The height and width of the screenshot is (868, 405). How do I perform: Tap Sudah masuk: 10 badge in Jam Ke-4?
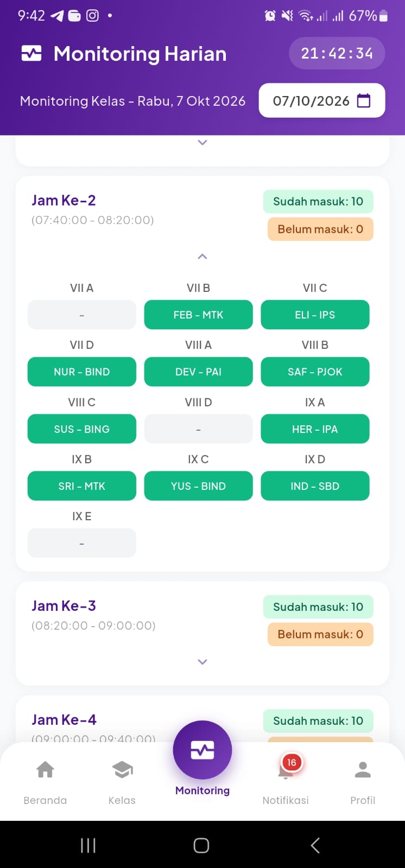(318, 720)
